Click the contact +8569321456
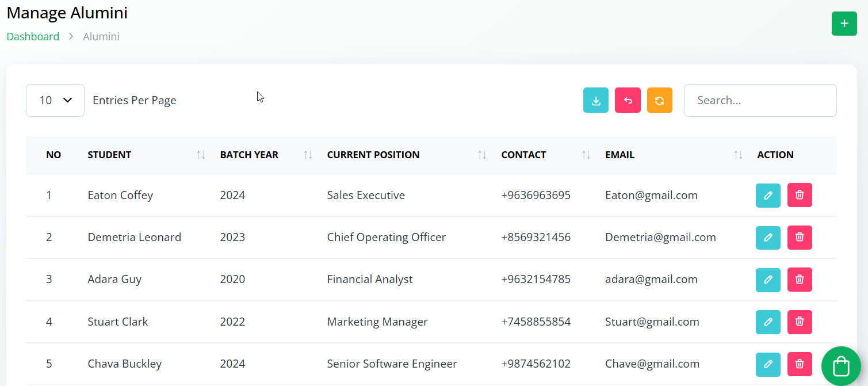This screenshot has width=868, height=386. 536,237
